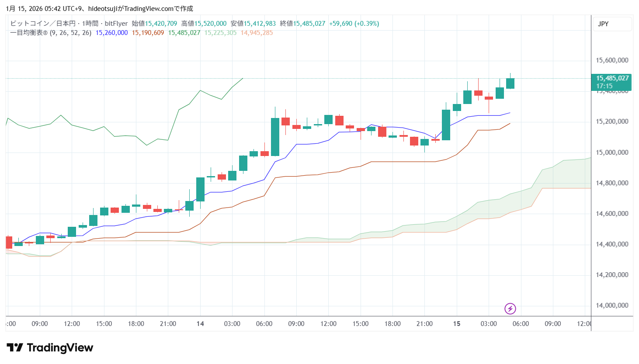This screenshot has width=639, height=364.
Task: Click the +59,690 (+0.39%) change value
Action: tap(354, 24)
